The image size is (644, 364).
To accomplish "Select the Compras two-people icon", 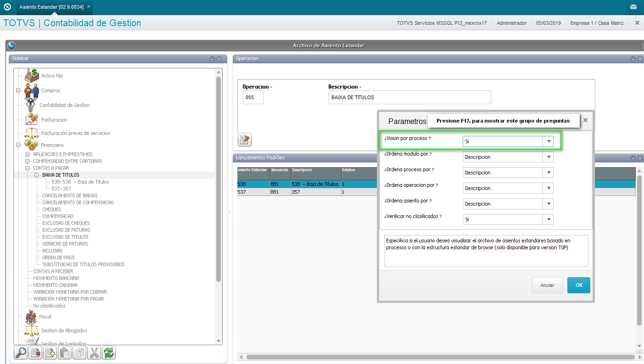I will [x=32, y=90].
